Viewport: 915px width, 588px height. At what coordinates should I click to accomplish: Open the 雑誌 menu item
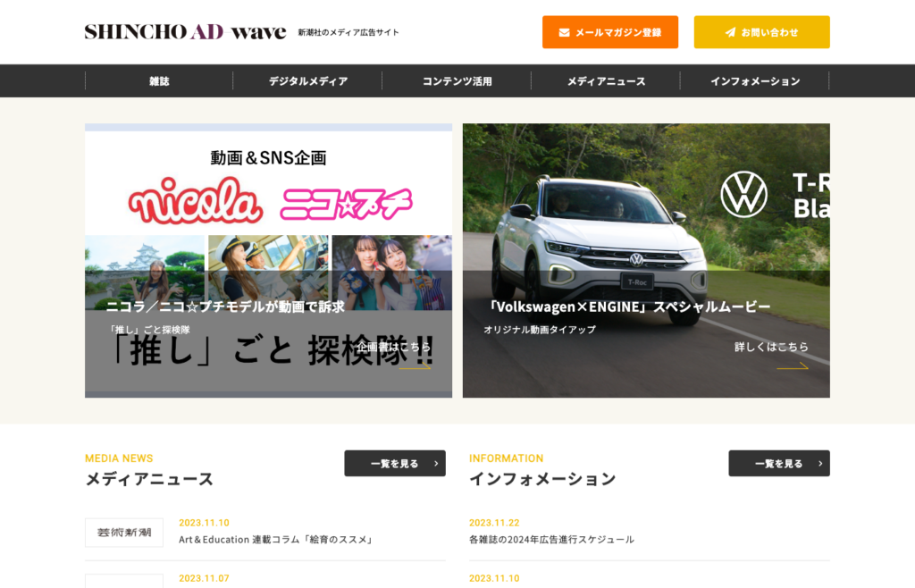coord(159,81)
